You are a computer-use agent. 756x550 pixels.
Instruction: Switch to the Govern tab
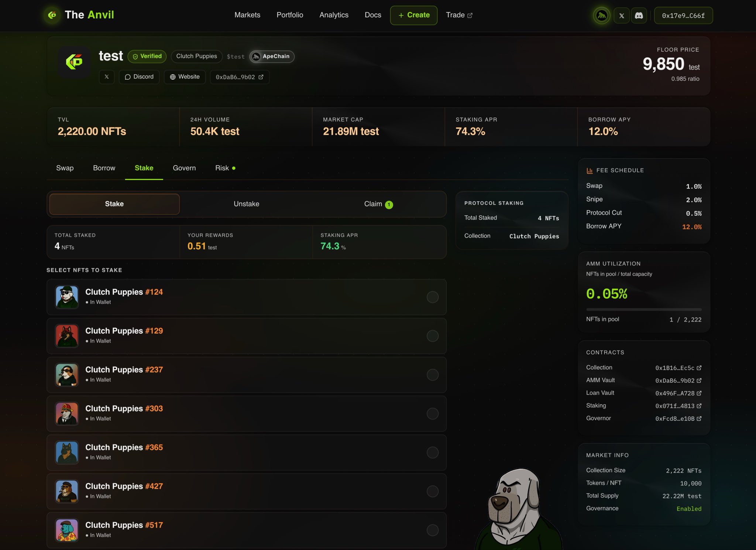coord(184,168)
